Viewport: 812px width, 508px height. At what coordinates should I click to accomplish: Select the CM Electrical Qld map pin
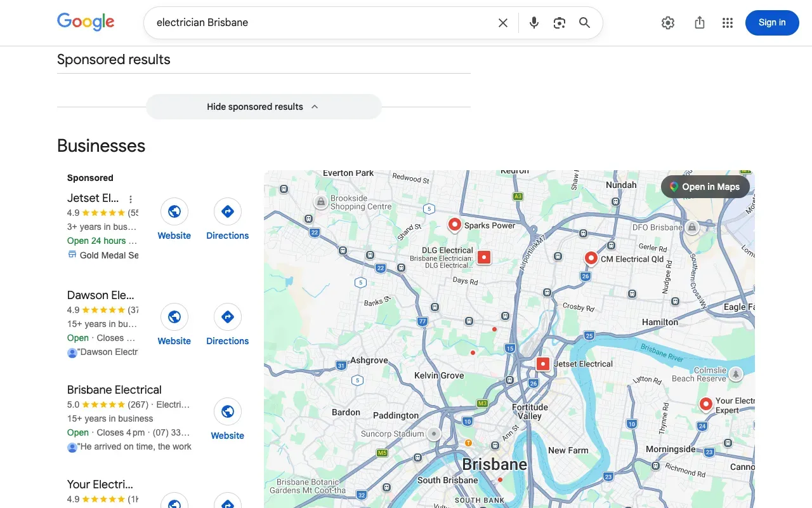pos(591,258)
